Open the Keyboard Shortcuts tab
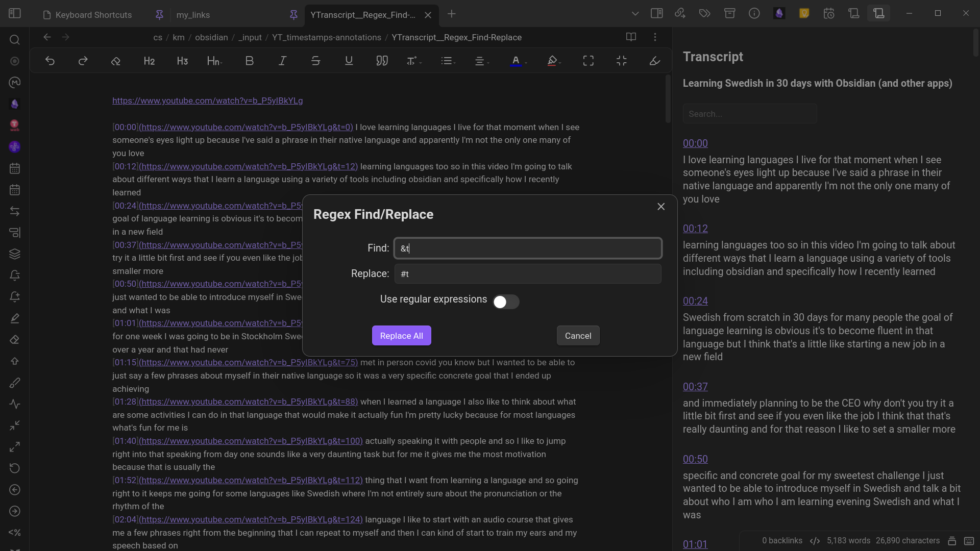The height and width of the screenshot is (551, 980). point(93,15)
